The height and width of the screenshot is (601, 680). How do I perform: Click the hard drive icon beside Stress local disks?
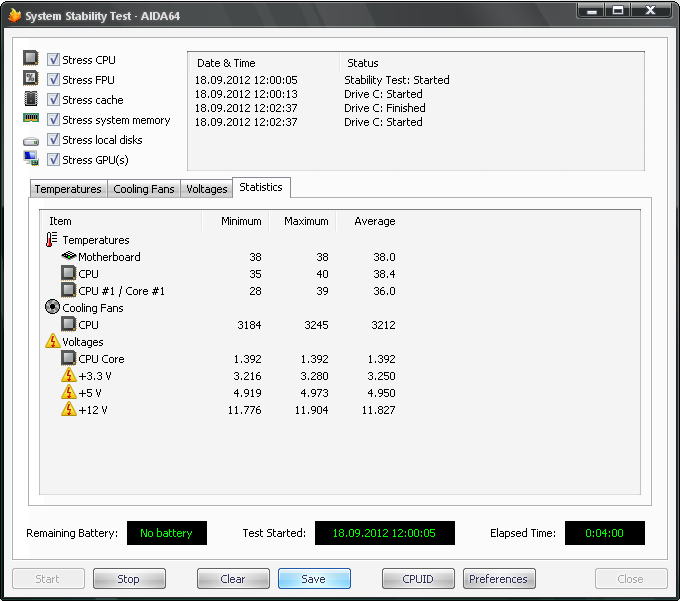coord(31,141)
